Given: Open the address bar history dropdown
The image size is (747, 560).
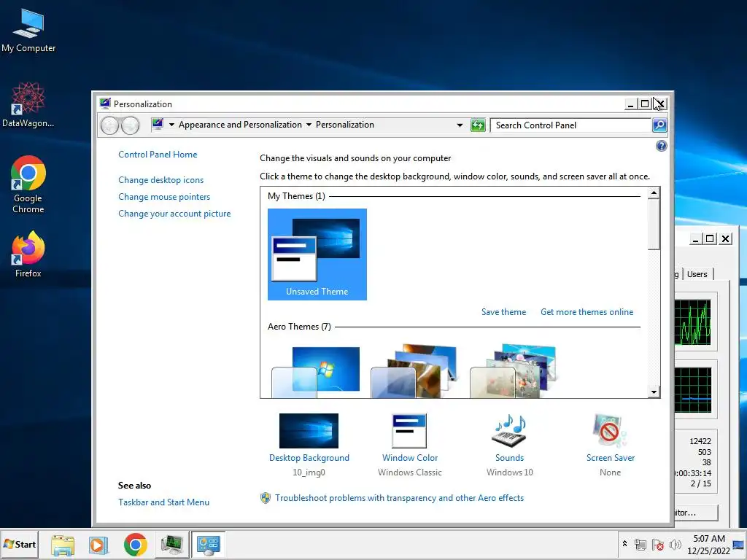Looking at the screenshot, I should tap(460, 125).
